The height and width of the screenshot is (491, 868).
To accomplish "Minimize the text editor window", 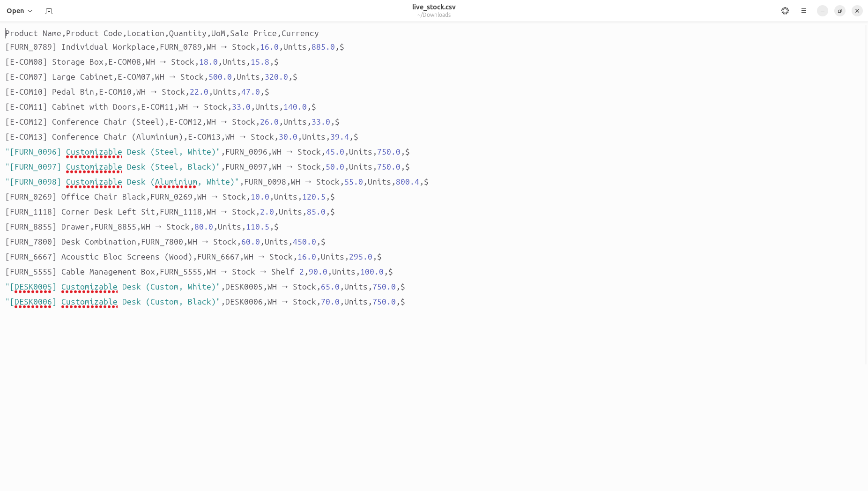I will [823, 11].
